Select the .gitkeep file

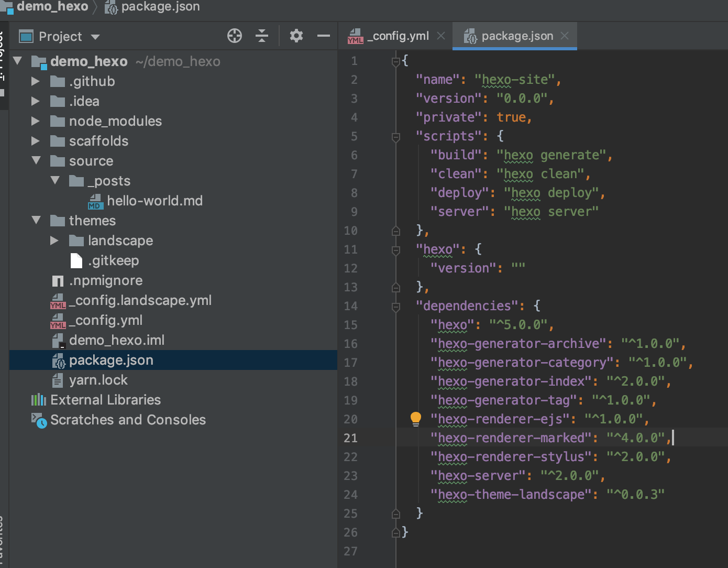[x=113, y=260]
